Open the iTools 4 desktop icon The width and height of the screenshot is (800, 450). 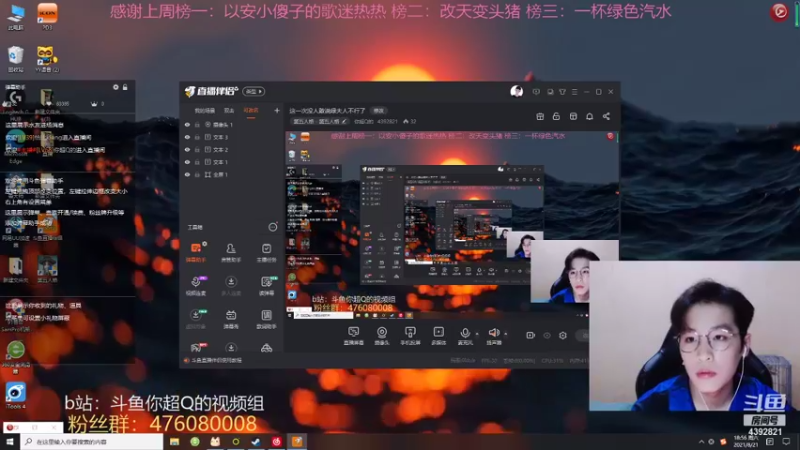(15, 396)
